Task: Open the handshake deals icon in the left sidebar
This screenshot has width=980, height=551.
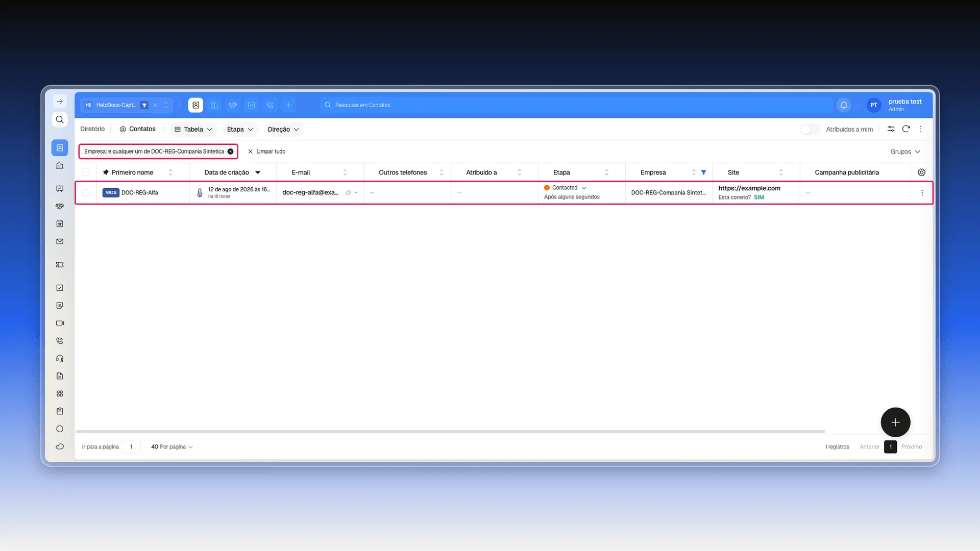Action: tap(60, 206)
